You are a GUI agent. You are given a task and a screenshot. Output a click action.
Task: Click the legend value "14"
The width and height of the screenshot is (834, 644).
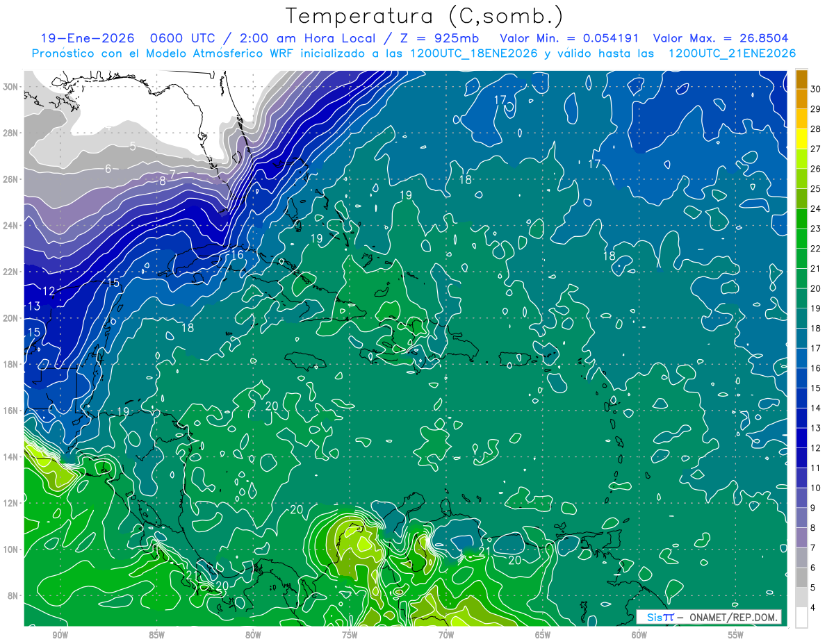[x=816, y=408]
